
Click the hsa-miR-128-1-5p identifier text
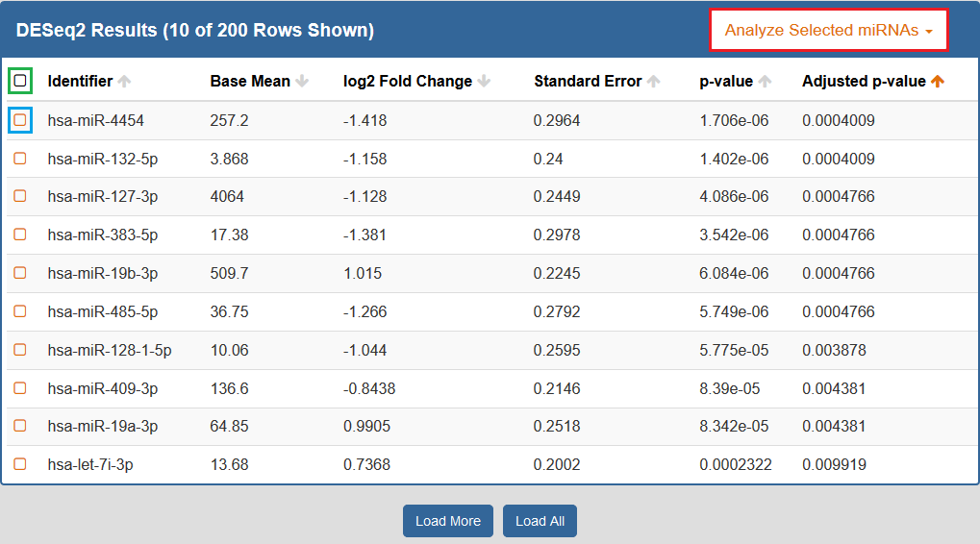coord(110,350)
